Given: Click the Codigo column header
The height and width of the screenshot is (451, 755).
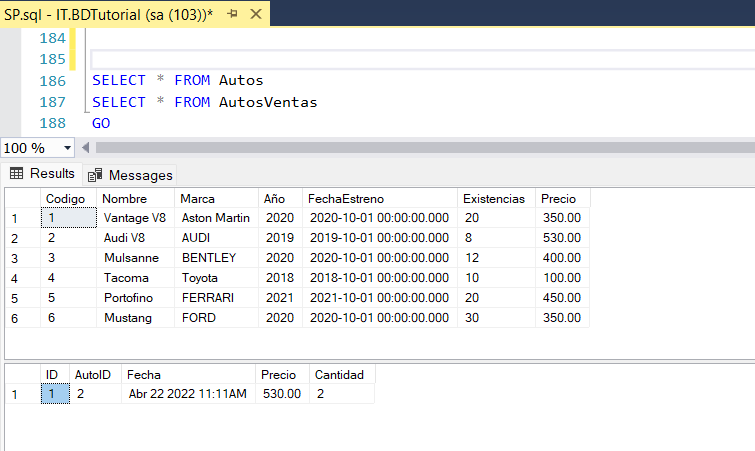Looking at the screenshot, I should pos(68,198).
